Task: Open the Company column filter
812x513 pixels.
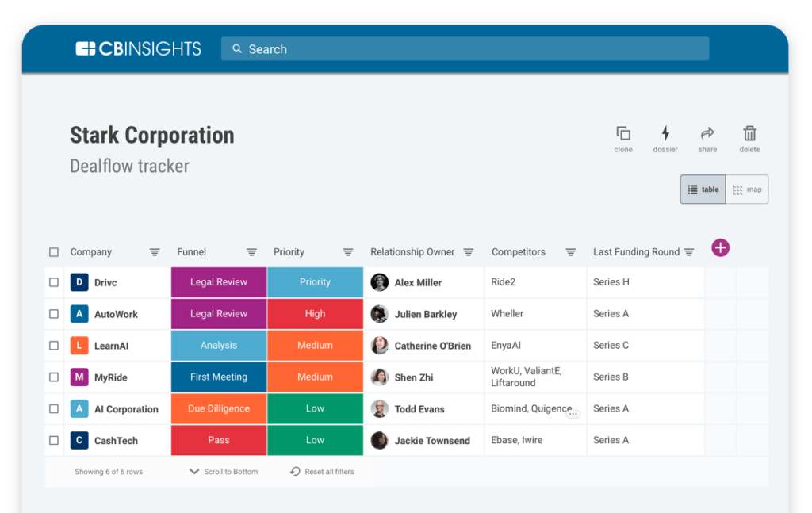Action: (x=155, y=252)
